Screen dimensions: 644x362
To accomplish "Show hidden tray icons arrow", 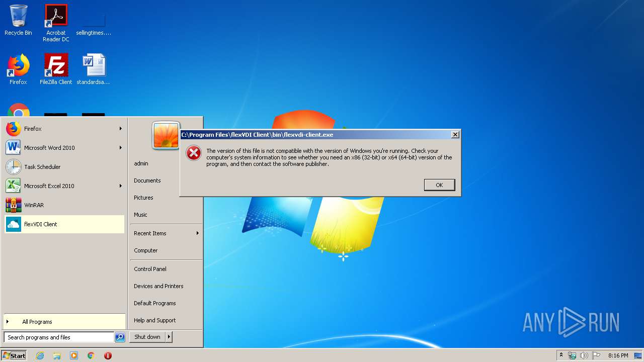I will pos(561,355).
